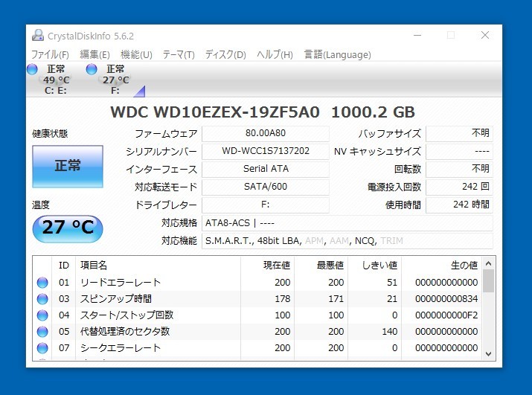Select the スピンアップ時間 row
Viewport: 532px width, 395px height.
point(257,299)
